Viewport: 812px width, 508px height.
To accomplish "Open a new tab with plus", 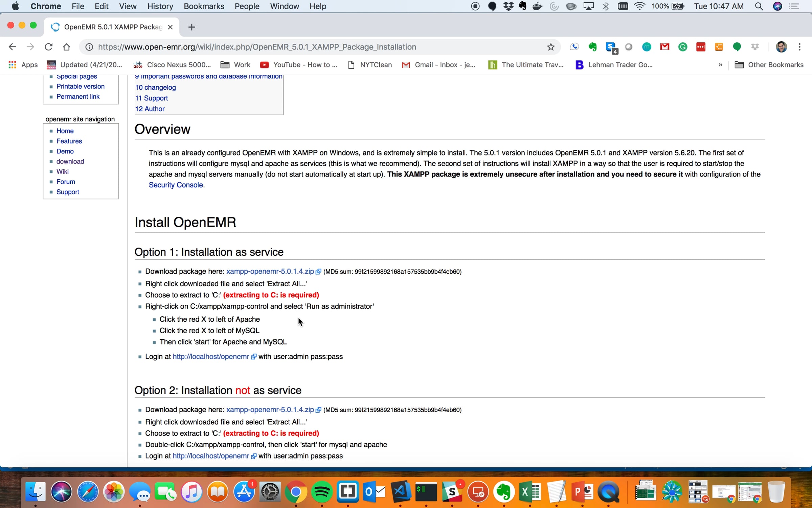I will click(191, 27).
